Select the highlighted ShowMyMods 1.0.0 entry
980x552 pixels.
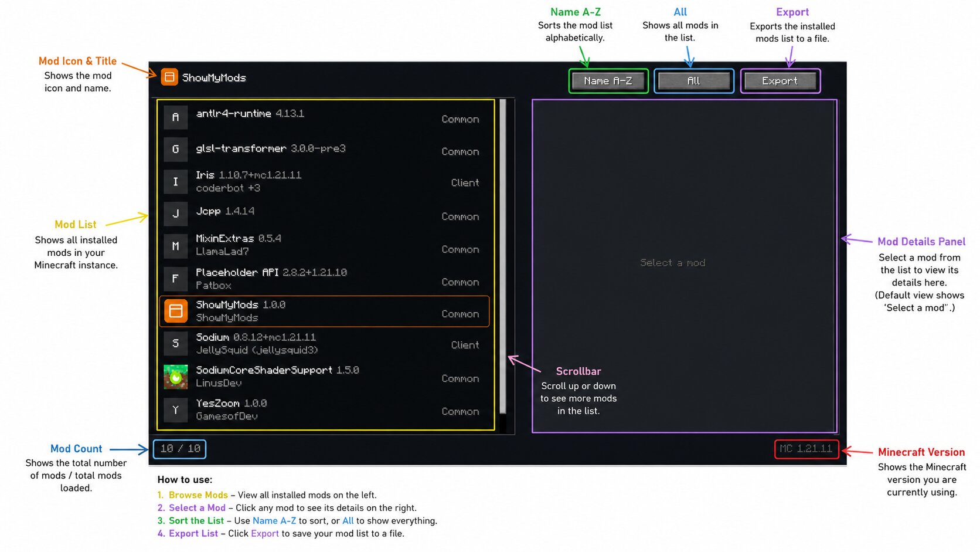click(x=324, y=311)
